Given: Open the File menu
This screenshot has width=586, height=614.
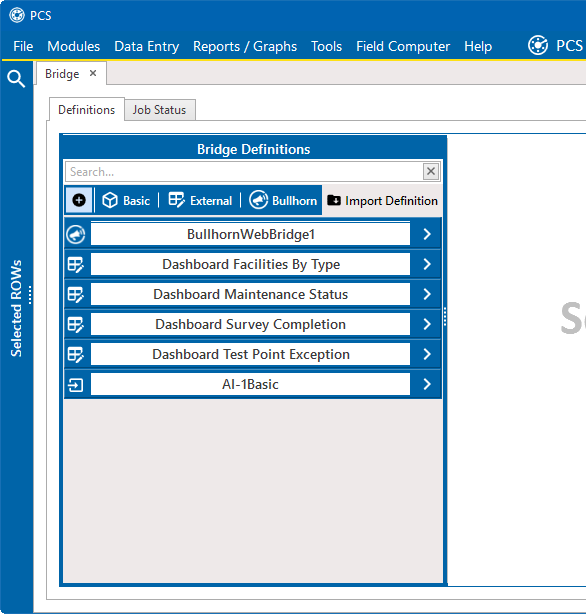Looking at the screenshot, I should [23, 46].
